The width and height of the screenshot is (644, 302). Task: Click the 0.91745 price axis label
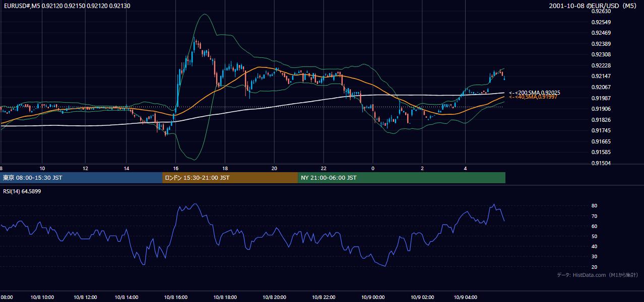coord(601,131)
